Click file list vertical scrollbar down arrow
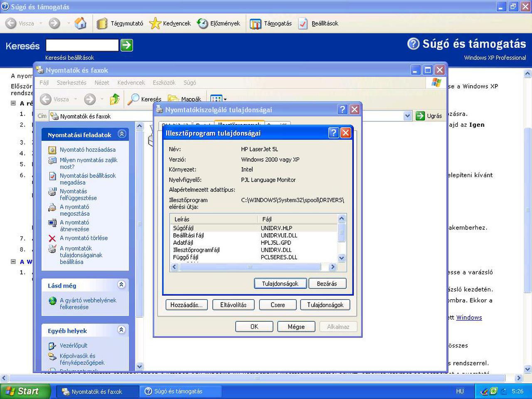The width and height of the screenshot is (532, 399). click(x=342, y=258)
